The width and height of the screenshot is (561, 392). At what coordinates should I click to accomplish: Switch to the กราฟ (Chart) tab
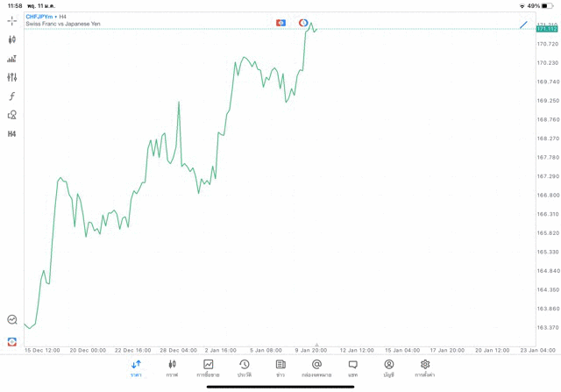click(172, 367)
